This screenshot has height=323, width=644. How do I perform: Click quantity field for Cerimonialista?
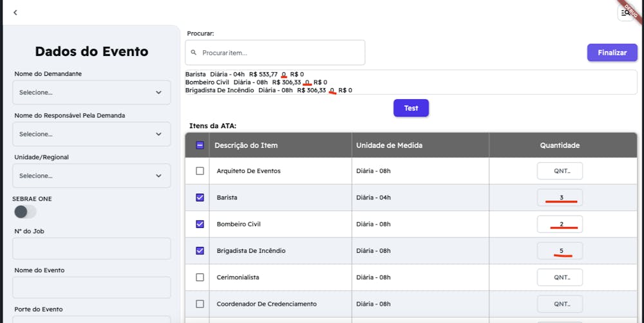point(560,277)
